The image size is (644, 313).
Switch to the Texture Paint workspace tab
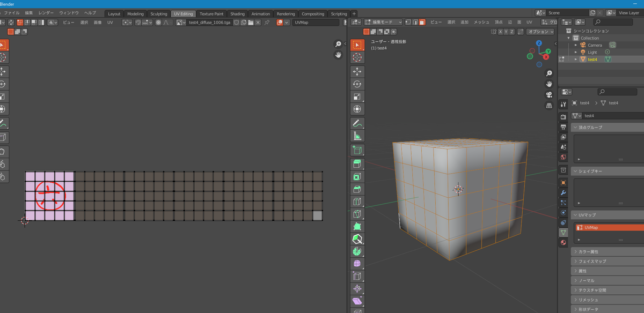click(x=211, y=13)
